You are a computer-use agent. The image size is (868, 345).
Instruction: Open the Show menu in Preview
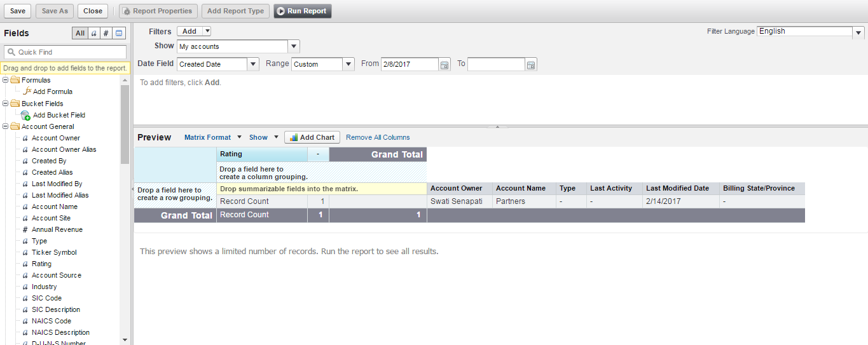point(263,137)
